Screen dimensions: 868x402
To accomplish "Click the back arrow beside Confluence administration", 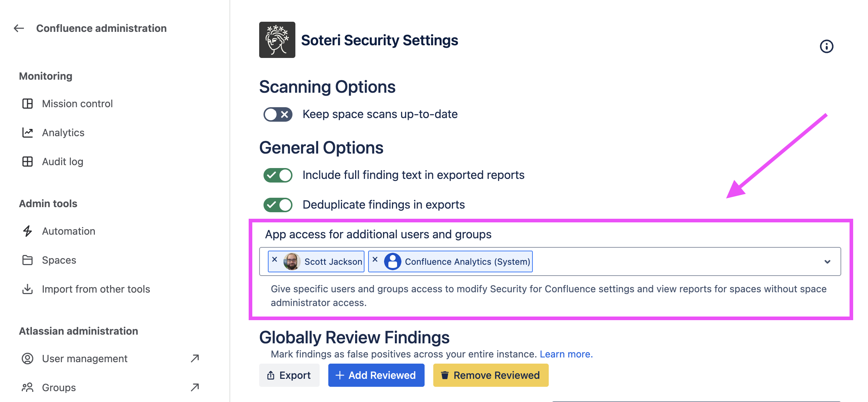I will (x=19, y=28).
